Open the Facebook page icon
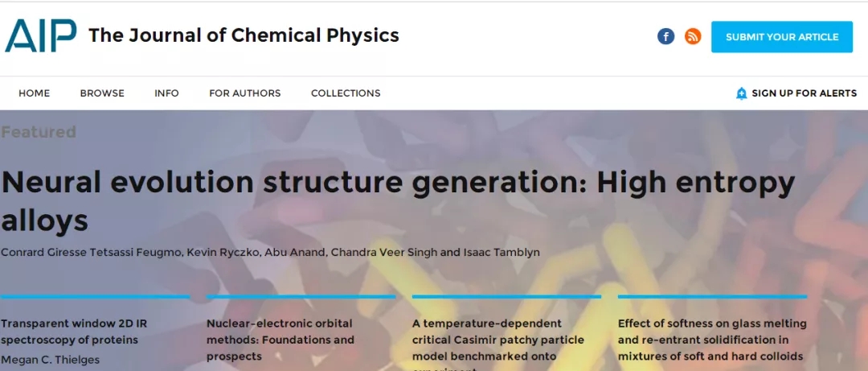The image size is (868, 371). tap(665, 36)
